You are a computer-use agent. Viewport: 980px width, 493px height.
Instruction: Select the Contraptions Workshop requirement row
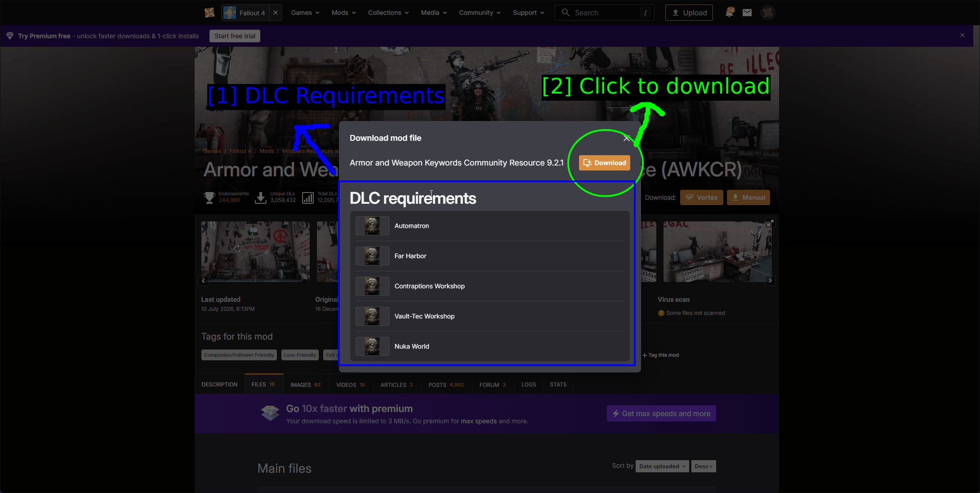[x=490, y=286]
